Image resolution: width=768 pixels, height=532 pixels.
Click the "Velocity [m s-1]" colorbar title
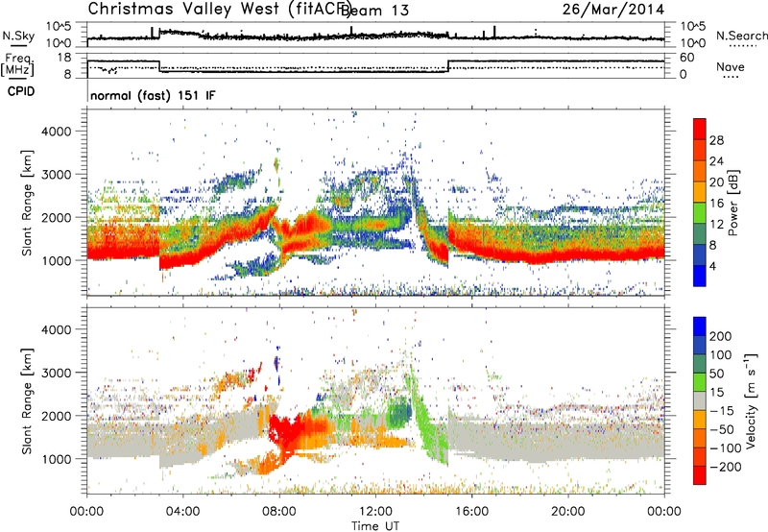pos(751,401)
